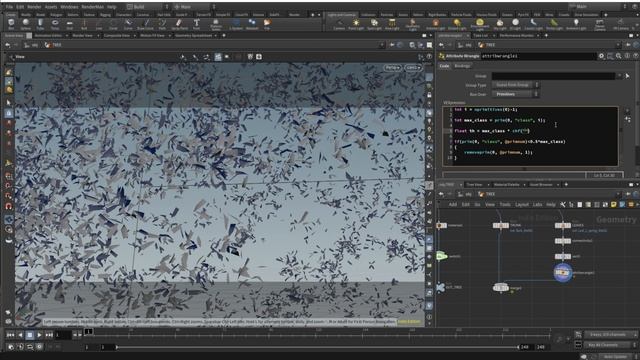Screen dimensions: 640x360
Task: Open the Main radial menu dropdown
Action: [x=195, y=7]
